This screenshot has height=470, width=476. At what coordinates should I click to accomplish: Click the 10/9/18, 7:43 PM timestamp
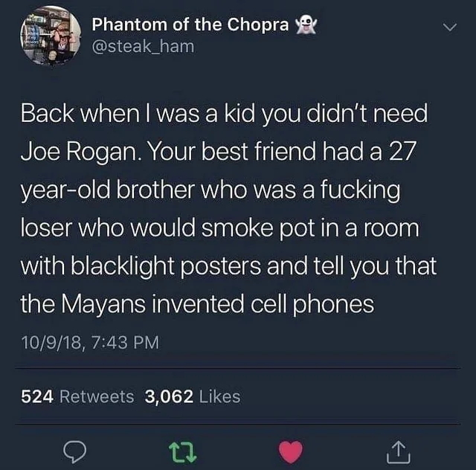(x=90, y=342)
